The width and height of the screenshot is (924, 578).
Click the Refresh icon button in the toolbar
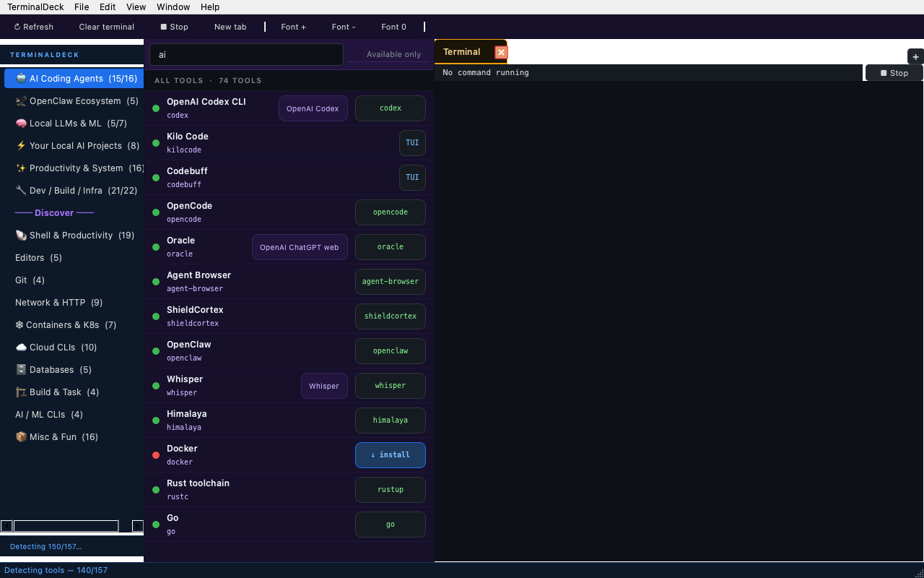click(33, 27)
